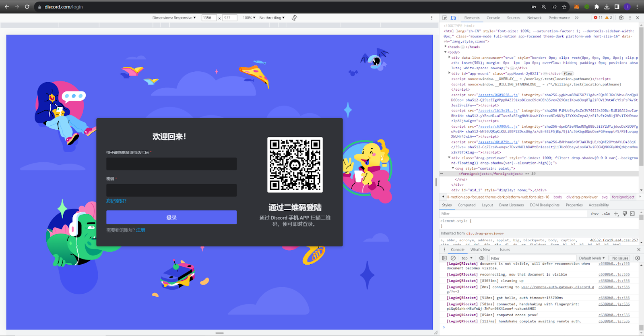Screen dimensions: 644x336
Task: Open the DOM Breakpoints tab
Action: [x=545, y=205]
